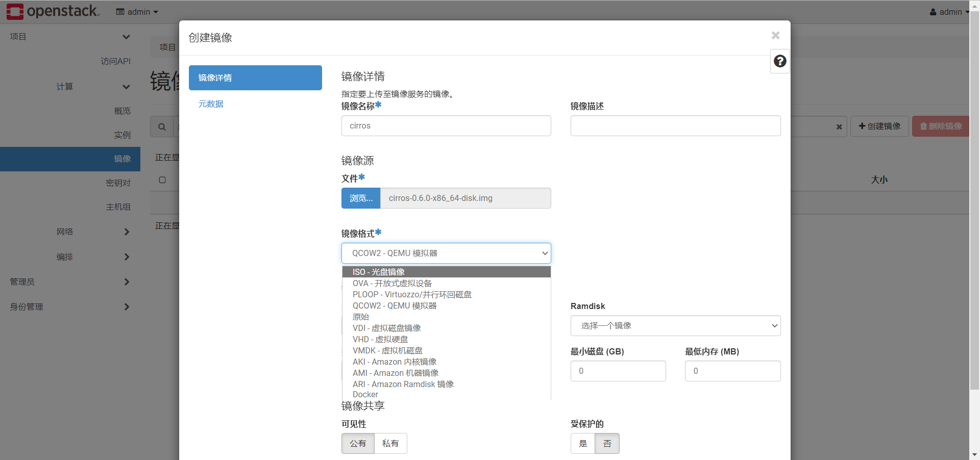Open the 镜像格式 dropdown box
980x460 pixels.
pyautogui.click(x=446, y=253)
